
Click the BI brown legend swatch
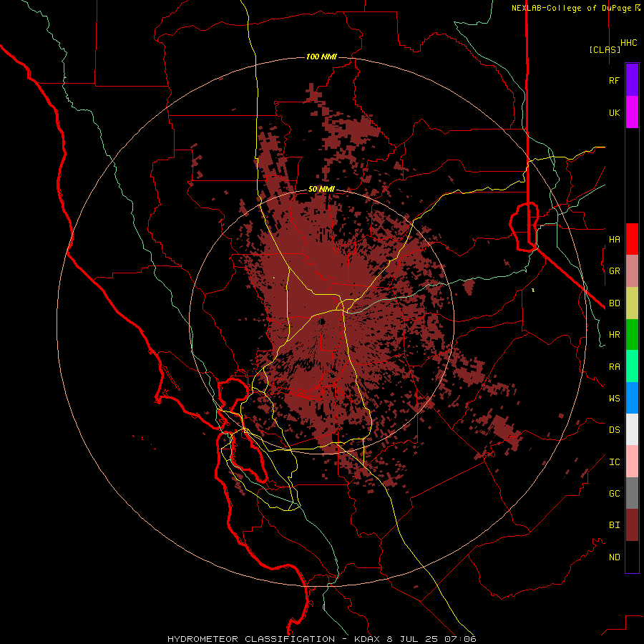coord(632,525)
